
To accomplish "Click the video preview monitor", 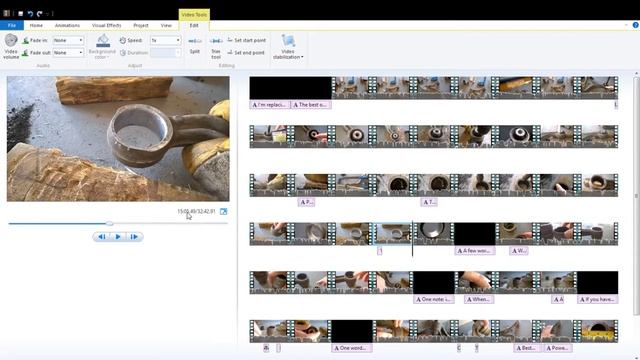I will pos(118,139).
